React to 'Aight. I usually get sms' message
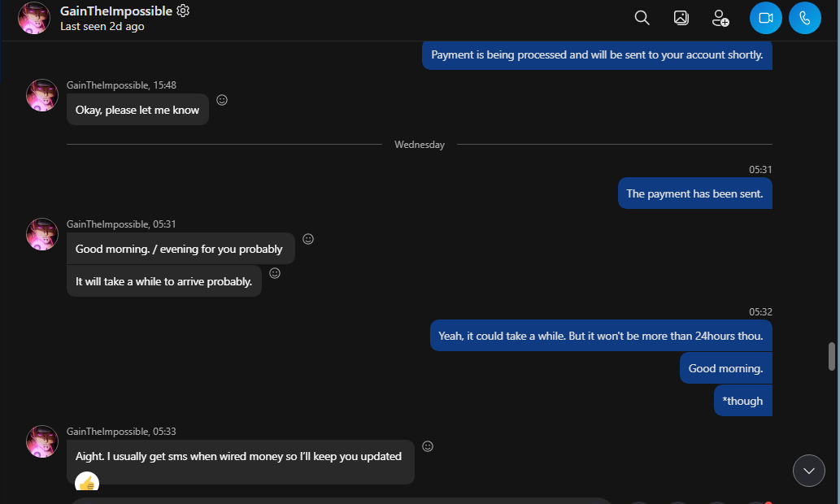This screenshot has height=504, width=840. [x=428, y=446]
